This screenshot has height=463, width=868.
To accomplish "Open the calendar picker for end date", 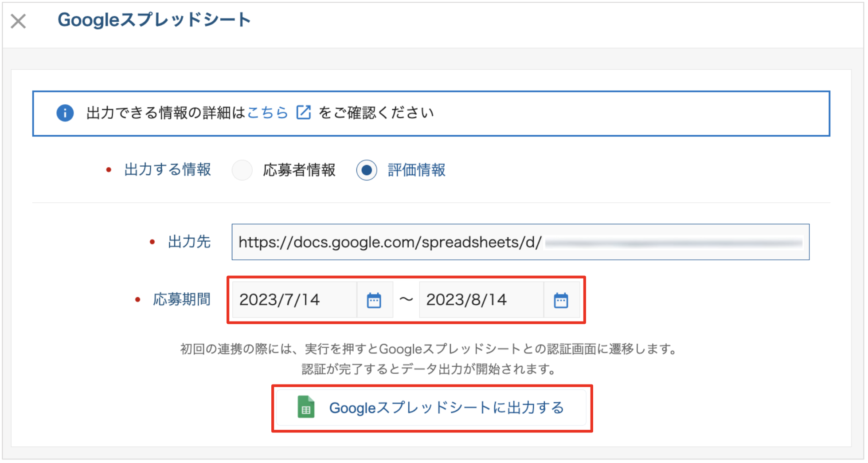I will [561, 300].
